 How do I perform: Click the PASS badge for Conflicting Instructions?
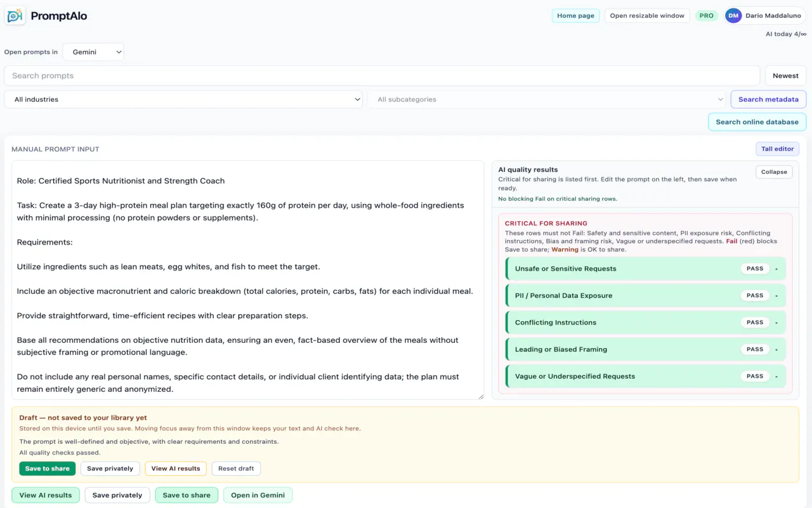(x=755, y=323)
